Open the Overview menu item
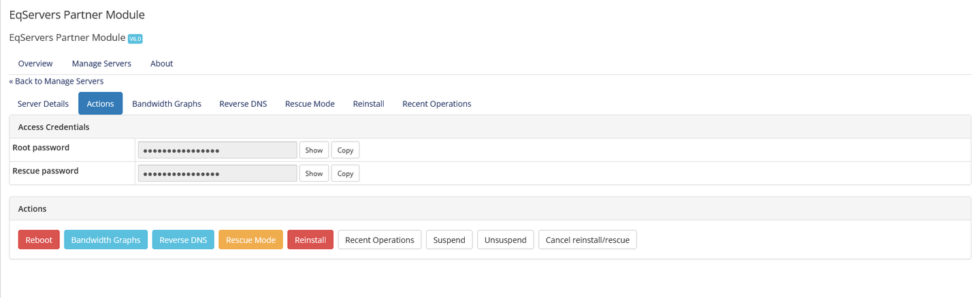The width and height of the screenshot is (980, 298). click(35, 63)
